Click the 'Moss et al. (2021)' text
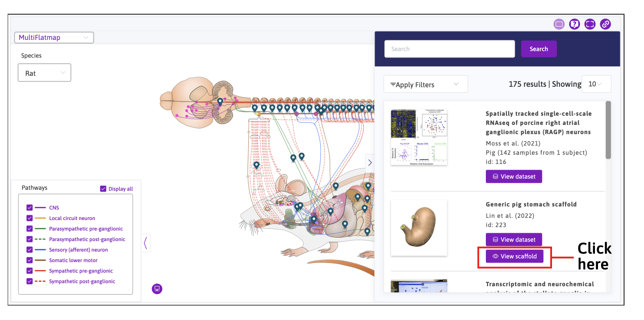The width and height of the screenshot is (644, 320). coord(513,143)
